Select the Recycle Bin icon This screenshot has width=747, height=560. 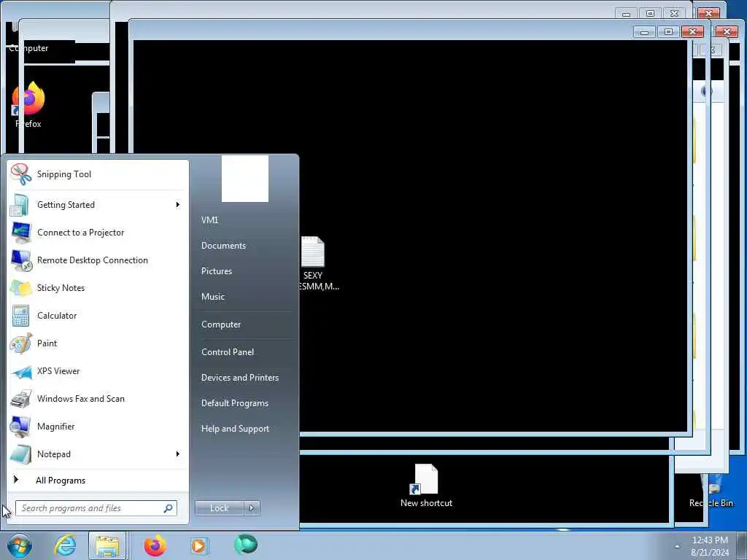pyautogui.click(x=711, y=491)
